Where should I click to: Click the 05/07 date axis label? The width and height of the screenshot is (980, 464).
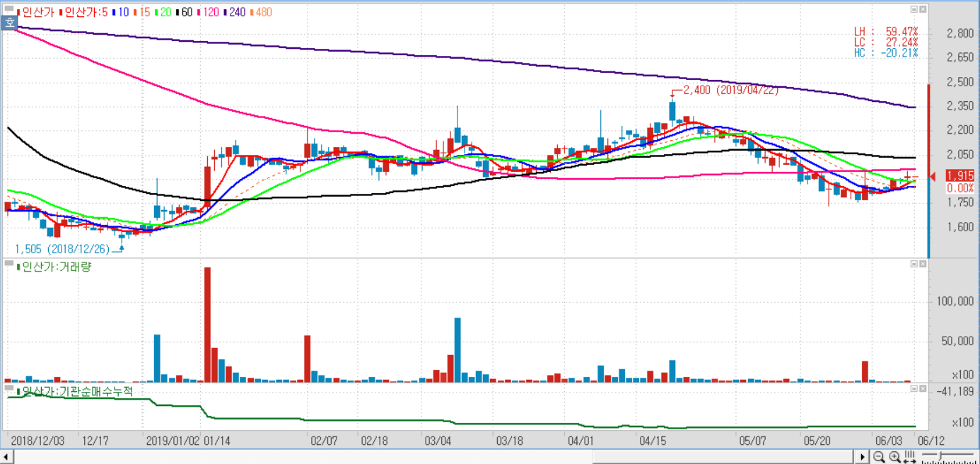tap(752, 440)
